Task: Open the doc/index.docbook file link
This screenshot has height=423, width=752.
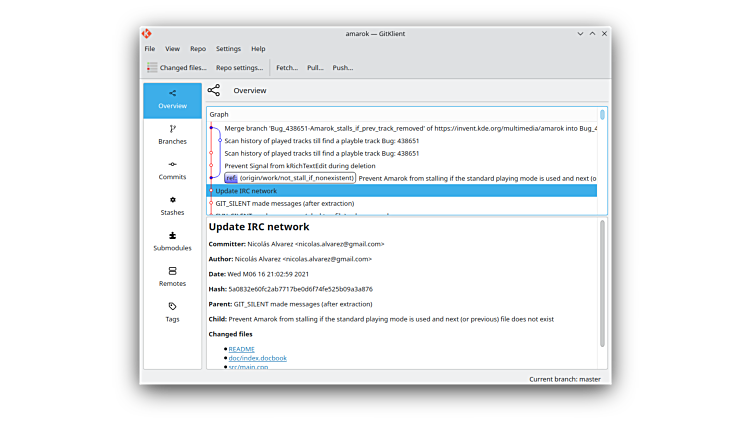Action: 257,358
